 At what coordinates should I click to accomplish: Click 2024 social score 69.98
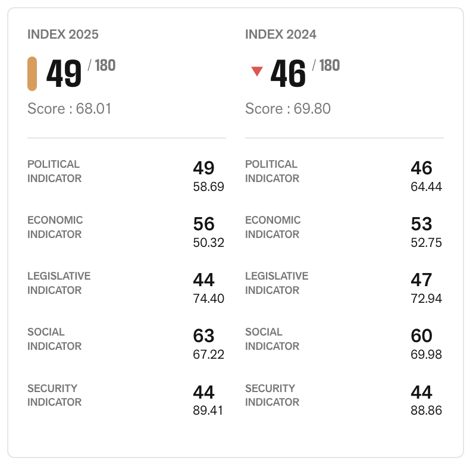coord(426,355)
